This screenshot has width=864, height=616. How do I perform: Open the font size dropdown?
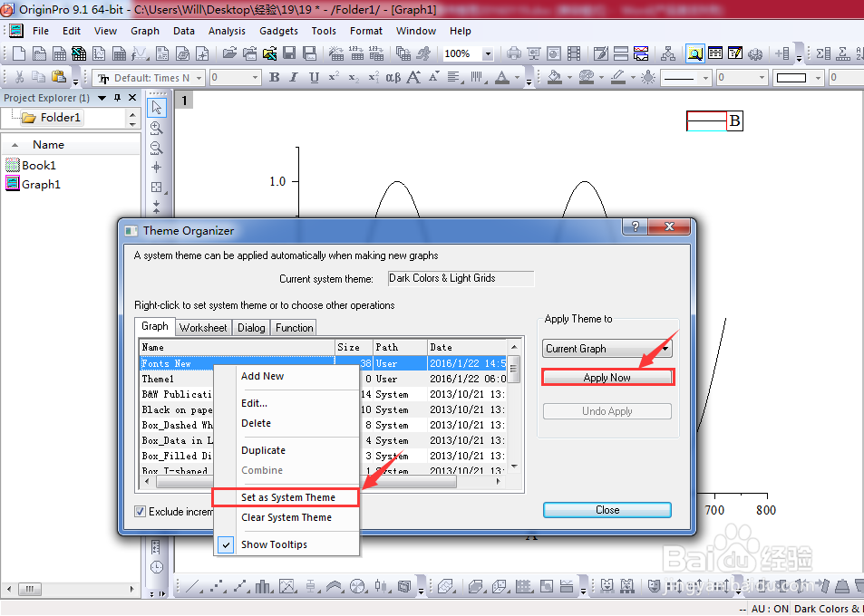[x=255, y=78]
